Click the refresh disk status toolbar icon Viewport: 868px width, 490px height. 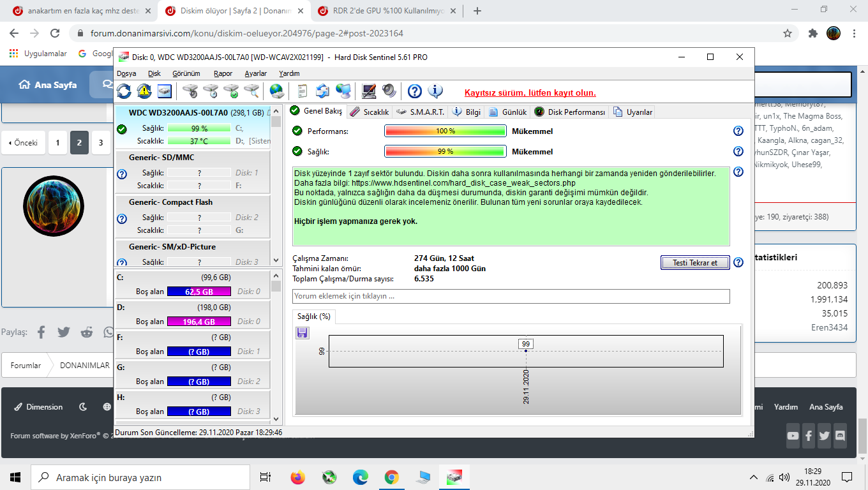[x=124, y=91]
